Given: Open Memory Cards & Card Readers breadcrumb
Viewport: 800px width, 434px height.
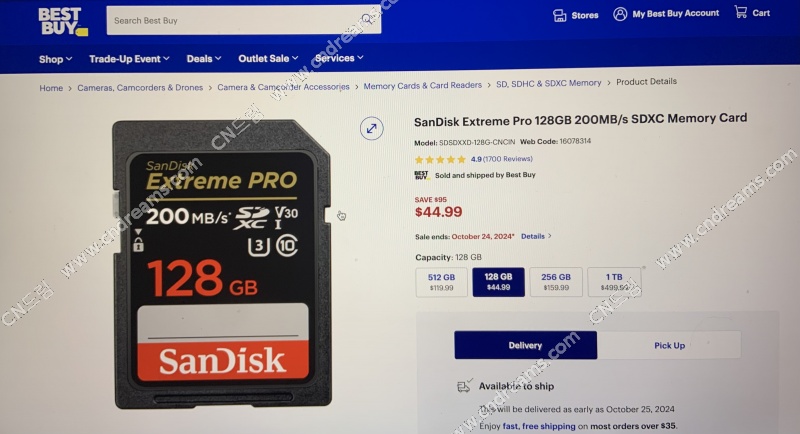Looking at the screenshot, I should (422, 86).
